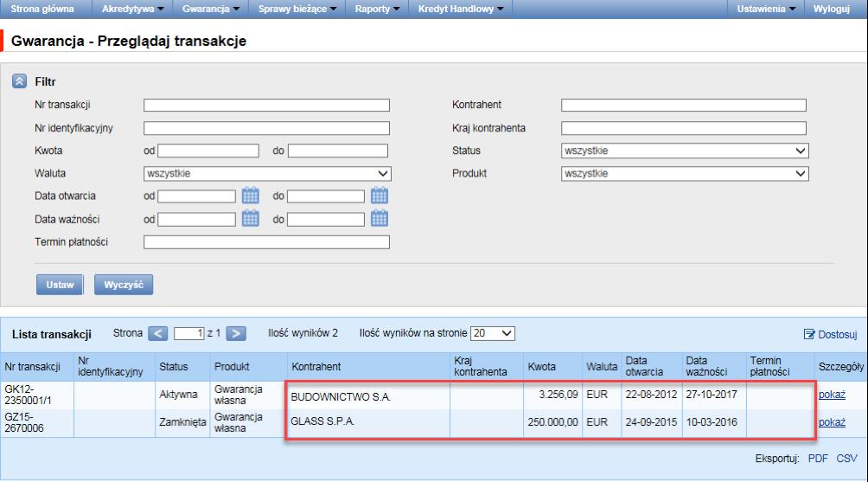Open the Ustawienia menu
The height and width of the screenshot is (482, 868).
766,9
